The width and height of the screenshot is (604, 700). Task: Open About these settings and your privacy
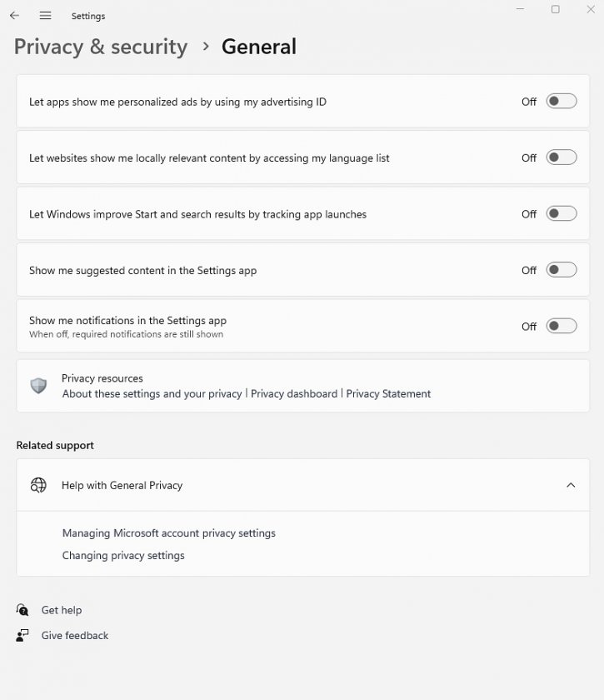pos(152,393)
